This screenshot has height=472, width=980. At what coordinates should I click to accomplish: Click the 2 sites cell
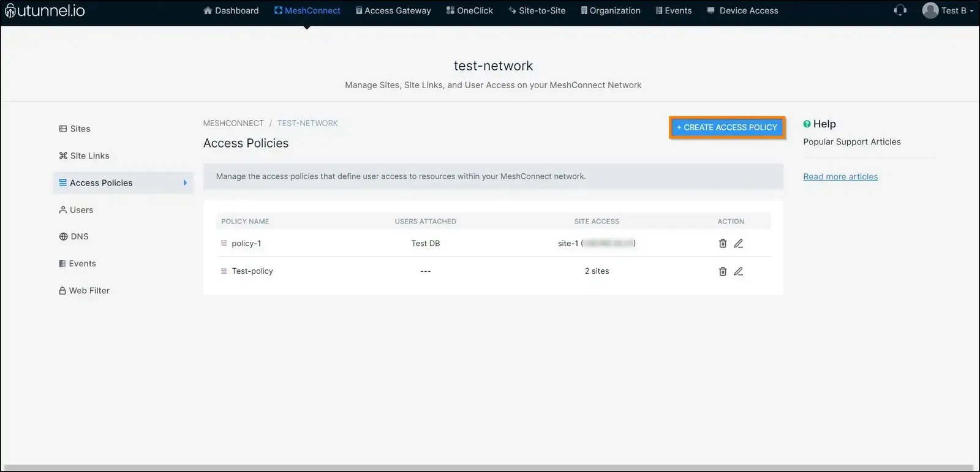pos(597,271)
